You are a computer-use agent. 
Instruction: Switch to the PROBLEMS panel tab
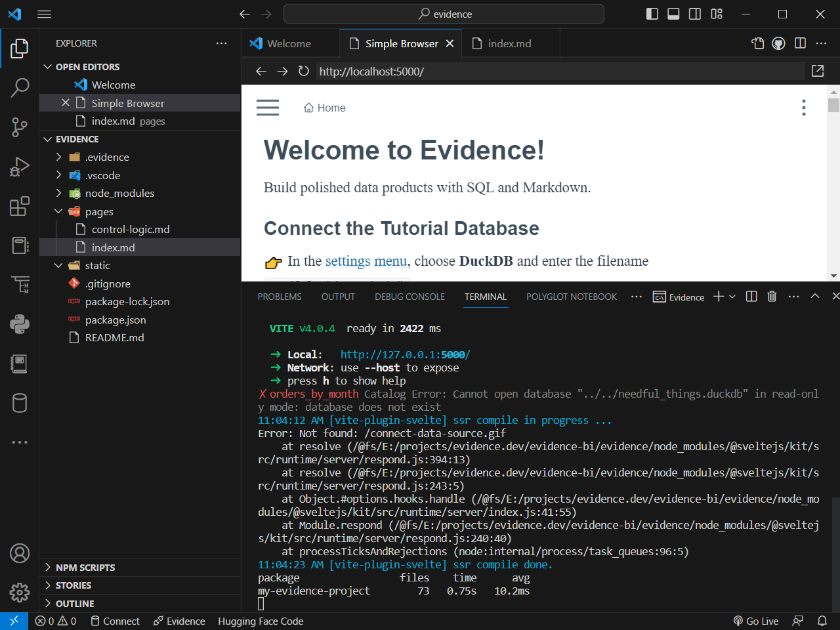point(280,297)
